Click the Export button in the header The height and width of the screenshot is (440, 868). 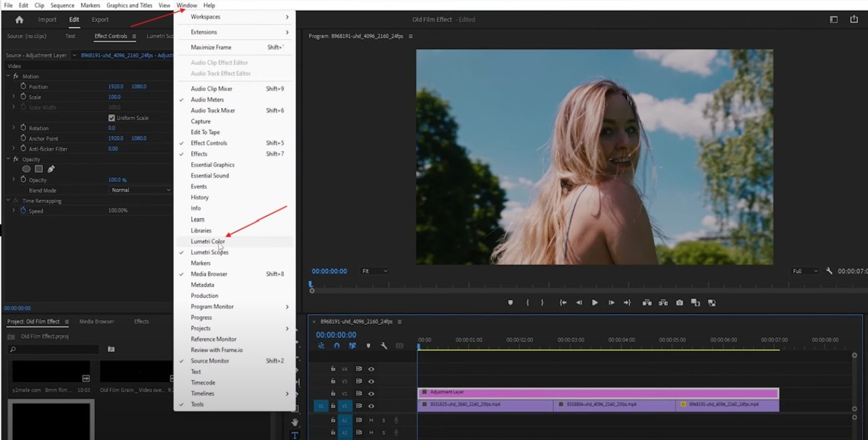(100, 19)
